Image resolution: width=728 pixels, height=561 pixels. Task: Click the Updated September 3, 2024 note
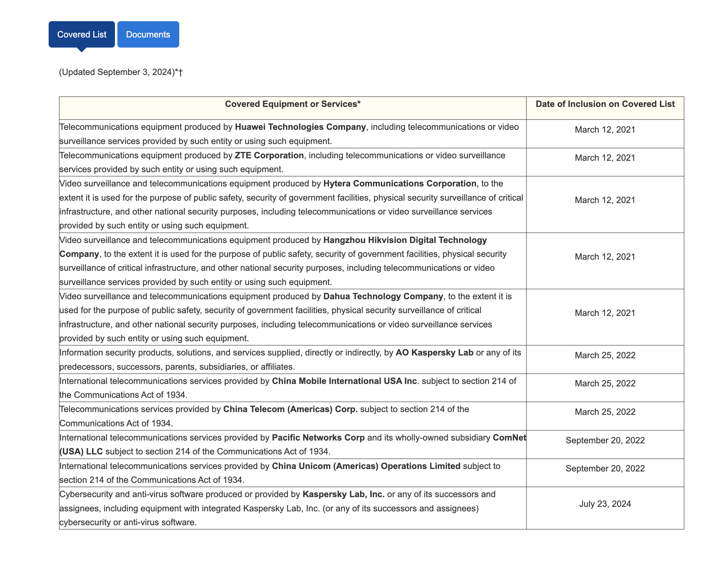(121, 72)
